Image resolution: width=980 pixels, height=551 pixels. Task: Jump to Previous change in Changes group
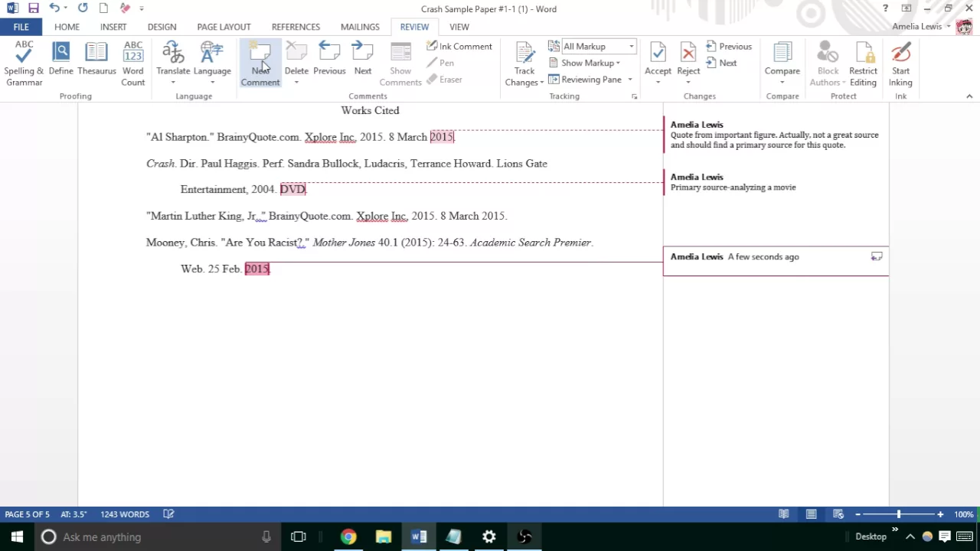[729, 46]
